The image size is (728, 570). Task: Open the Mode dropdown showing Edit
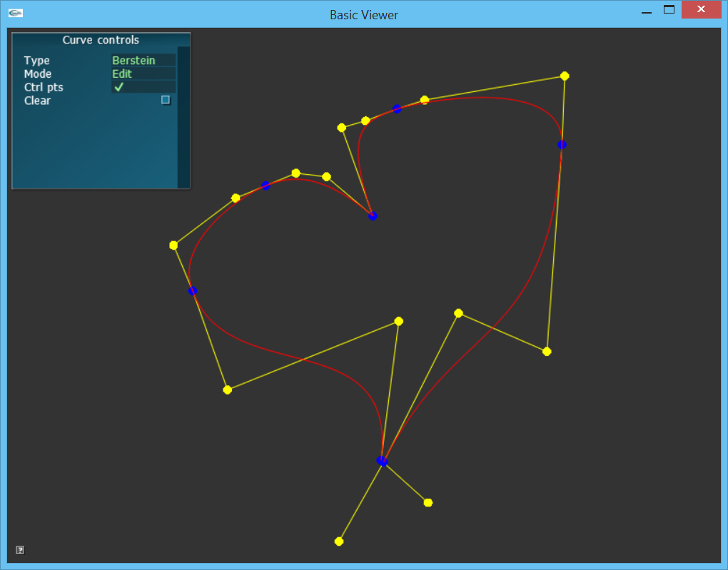point(143,73)
